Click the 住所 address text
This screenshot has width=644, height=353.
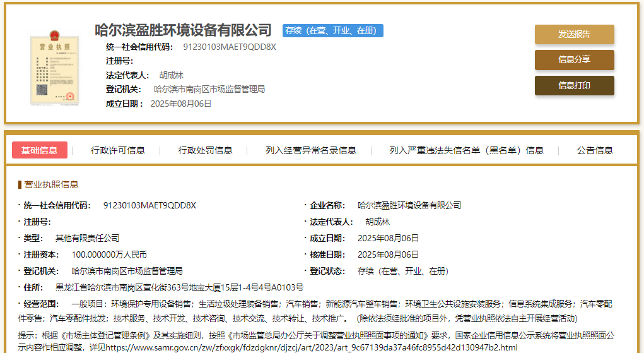(179, 287)
